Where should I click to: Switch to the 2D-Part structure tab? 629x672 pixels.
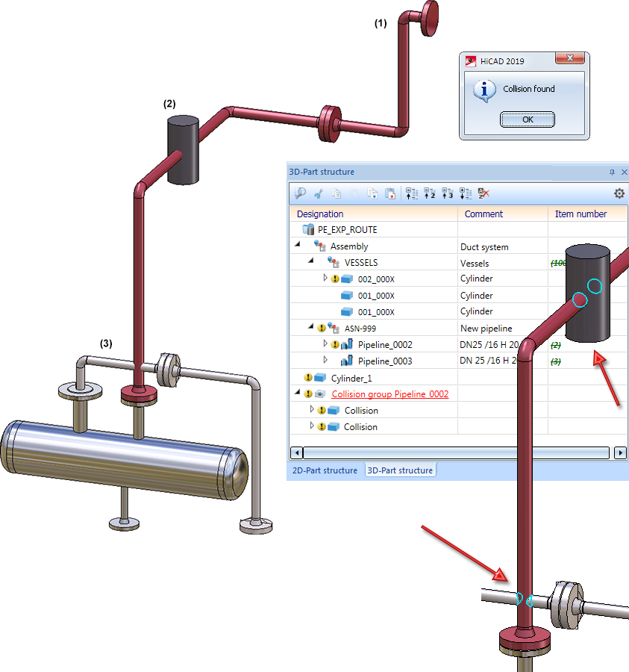(x=325, y=470)
